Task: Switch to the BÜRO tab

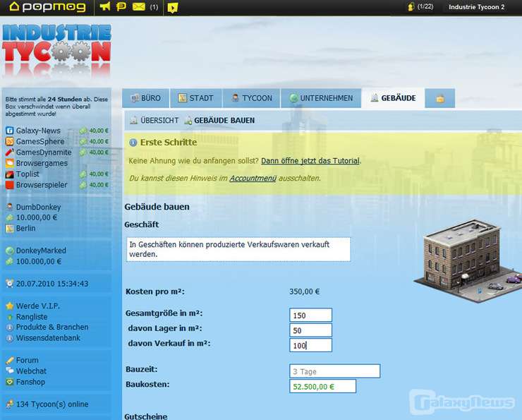Action: point(146,98)
